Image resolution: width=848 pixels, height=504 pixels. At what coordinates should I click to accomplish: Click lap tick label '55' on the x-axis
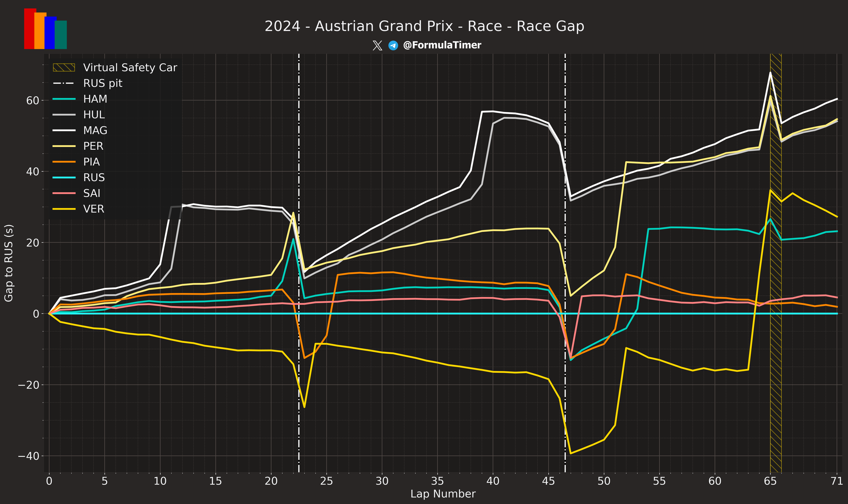659,481
